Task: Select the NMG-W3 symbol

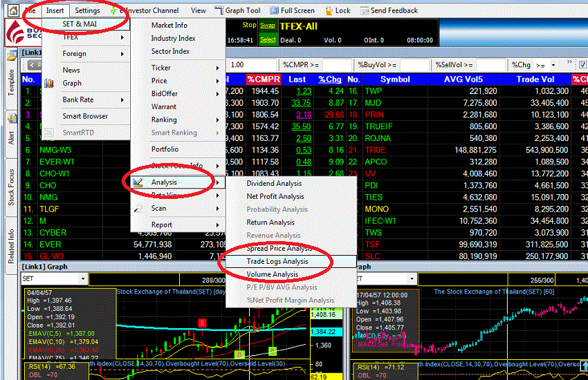Action: [x=55, y=150]
